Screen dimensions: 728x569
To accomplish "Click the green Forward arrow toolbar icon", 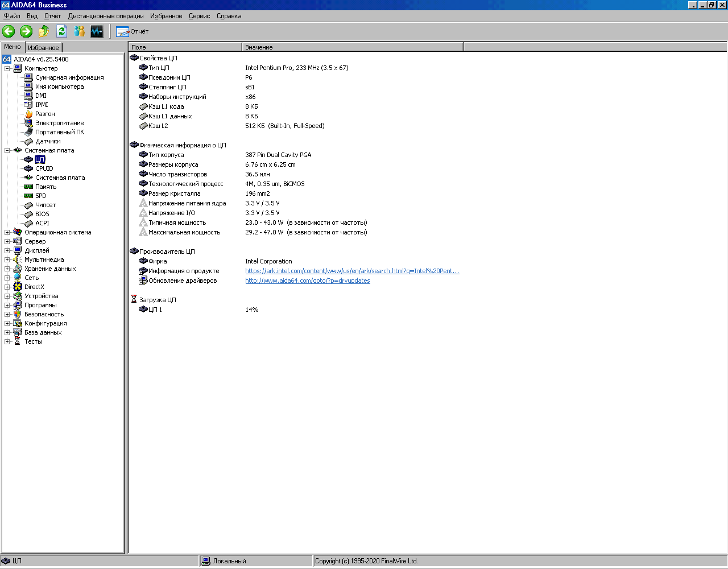I will 26,31.
